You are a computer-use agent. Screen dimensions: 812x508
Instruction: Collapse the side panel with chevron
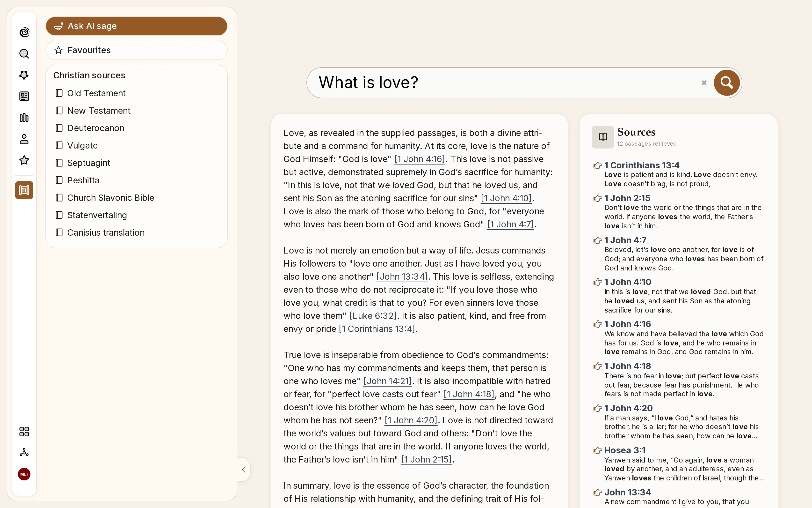244,469
